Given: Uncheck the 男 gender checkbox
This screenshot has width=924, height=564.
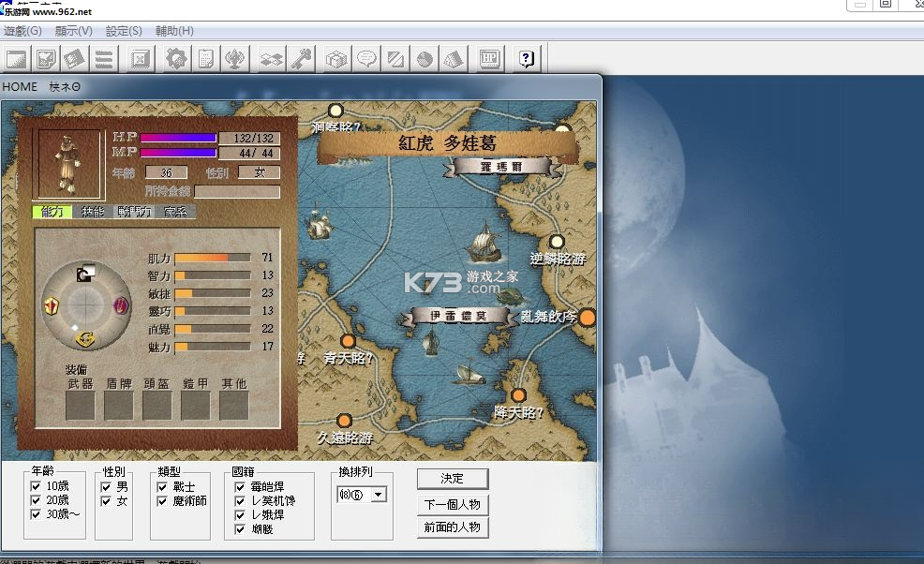Looking at the screenshot, I should point(106,487).
